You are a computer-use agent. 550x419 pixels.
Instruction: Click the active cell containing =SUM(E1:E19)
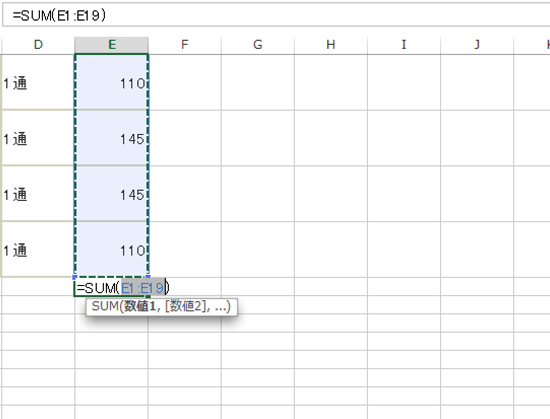point(112,288)
